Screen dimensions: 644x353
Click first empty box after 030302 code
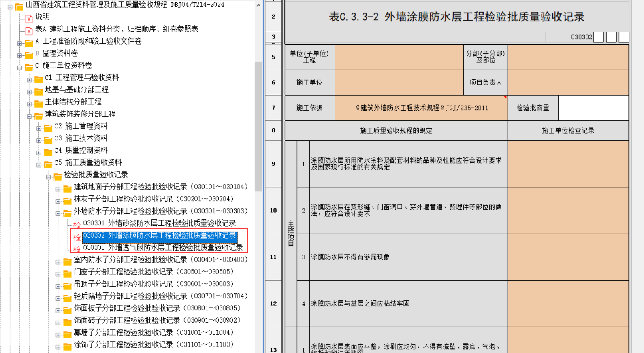pyautogui.click(x=599, y=37)
